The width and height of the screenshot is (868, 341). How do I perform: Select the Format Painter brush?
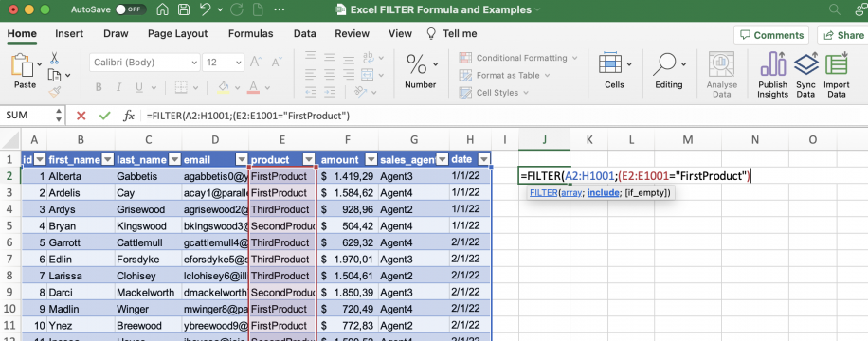coord(55,92)
